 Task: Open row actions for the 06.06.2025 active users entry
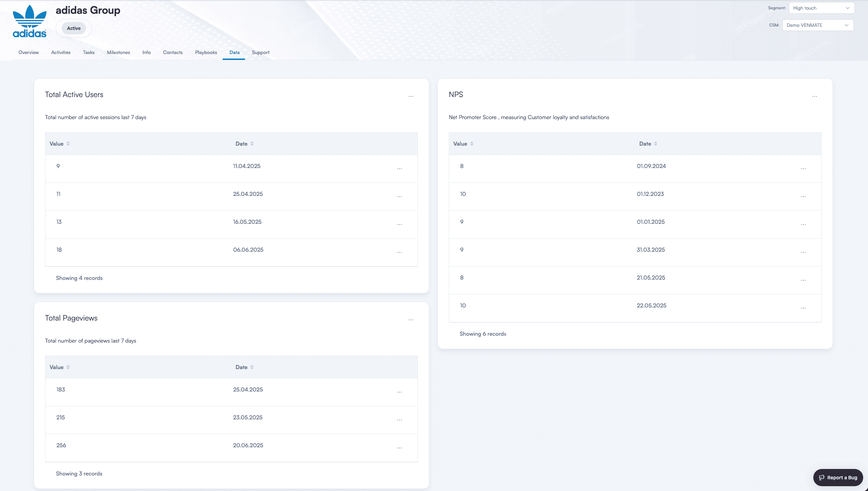click(x=399, y=252)
